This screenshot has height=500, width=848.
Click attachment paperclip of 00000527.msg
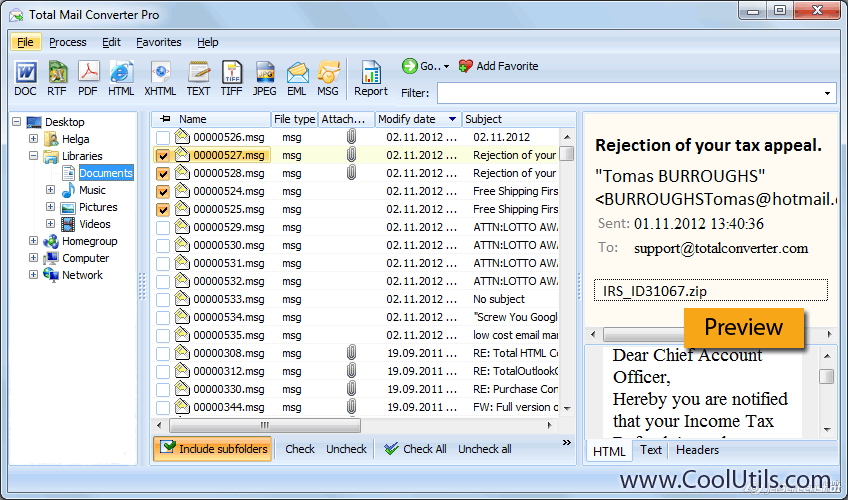pos(352,155)
